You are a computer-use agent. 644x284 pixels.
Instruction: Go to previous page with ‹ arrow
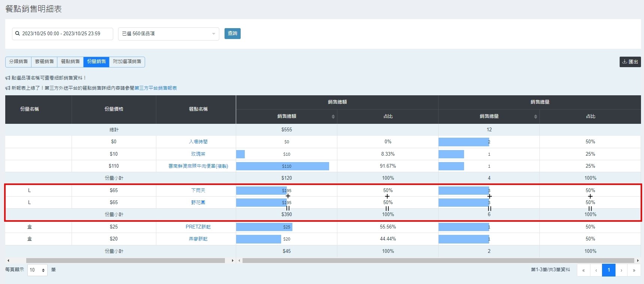pos(596,270)
